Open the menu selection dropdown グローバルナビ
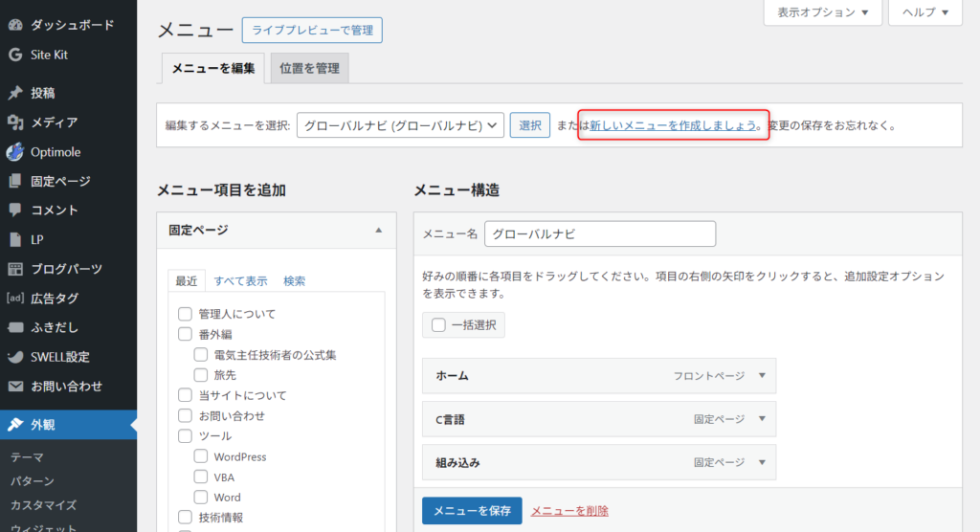This screenshot has height=532, width=980. pos(400,125)
